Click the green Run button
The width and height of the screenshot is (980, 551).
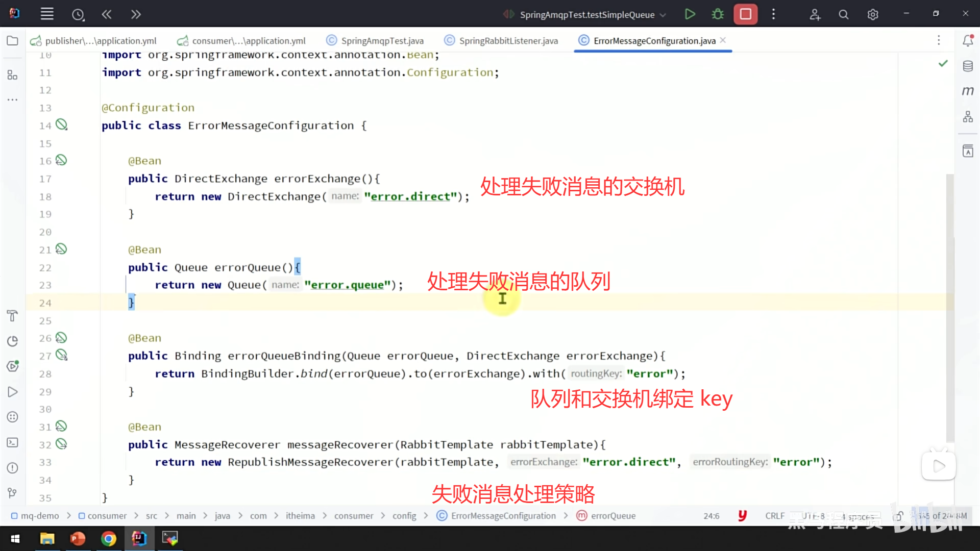tap(690, 14)
